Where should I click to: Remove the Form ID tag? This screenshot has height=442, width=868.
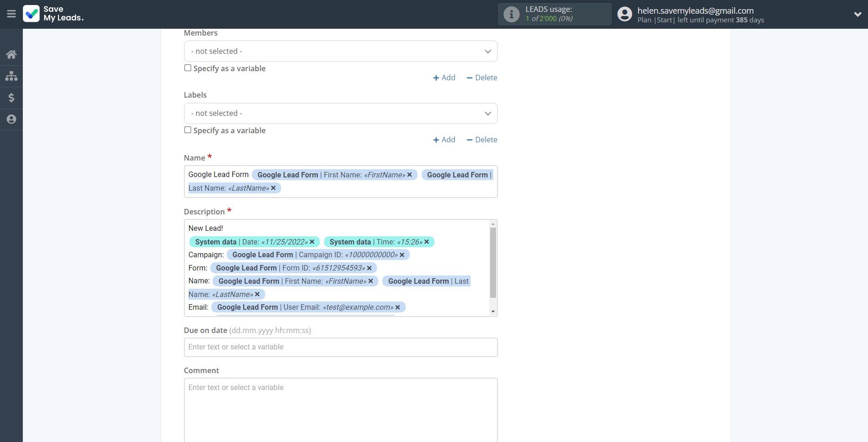pos(369,268)
